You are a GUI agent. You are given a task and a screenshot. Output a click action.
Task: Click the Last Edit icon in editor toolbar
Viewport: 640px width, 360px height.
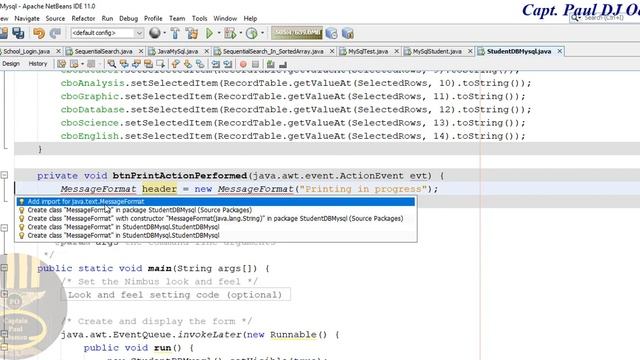[x=61, y=64]
